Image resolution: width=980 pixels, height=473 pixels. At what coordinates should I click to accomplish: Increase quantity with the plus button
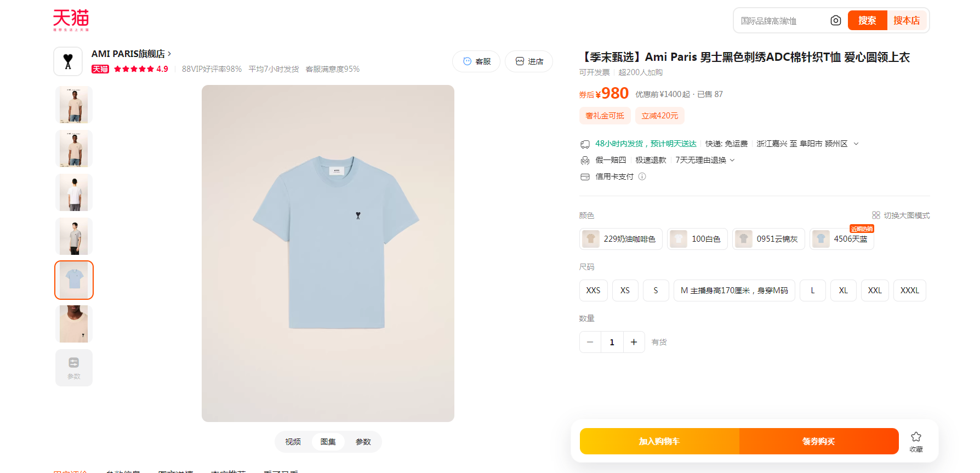634,342
